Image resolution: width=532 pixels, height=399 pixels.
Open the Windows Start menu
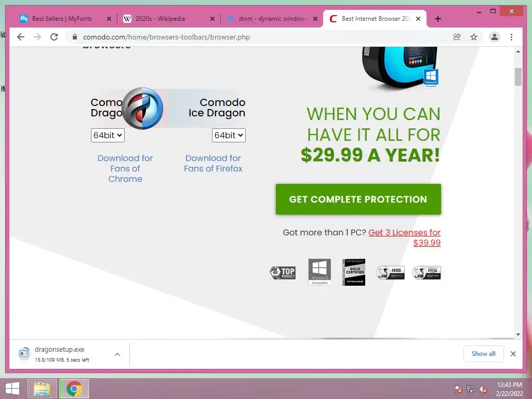point(12,389)
